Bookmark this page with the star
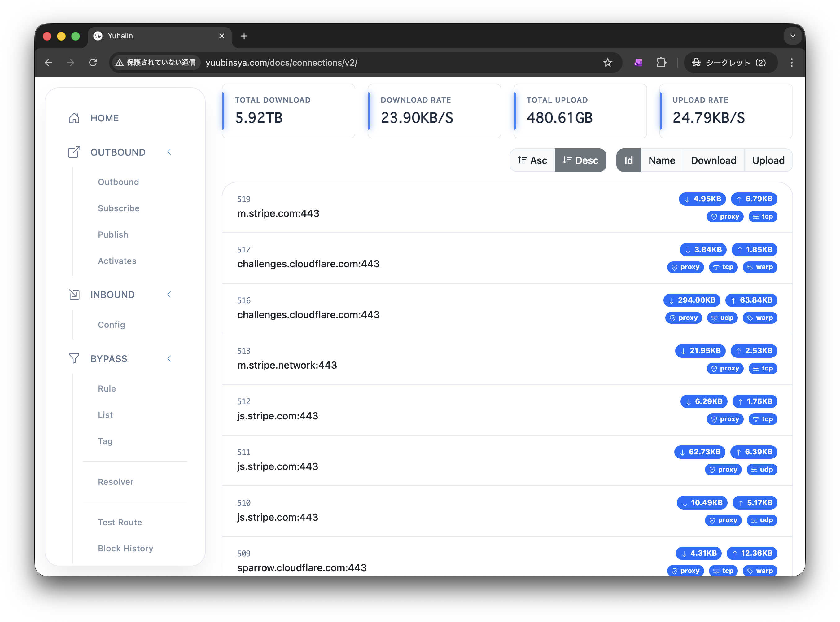 [x=607, y=63]
